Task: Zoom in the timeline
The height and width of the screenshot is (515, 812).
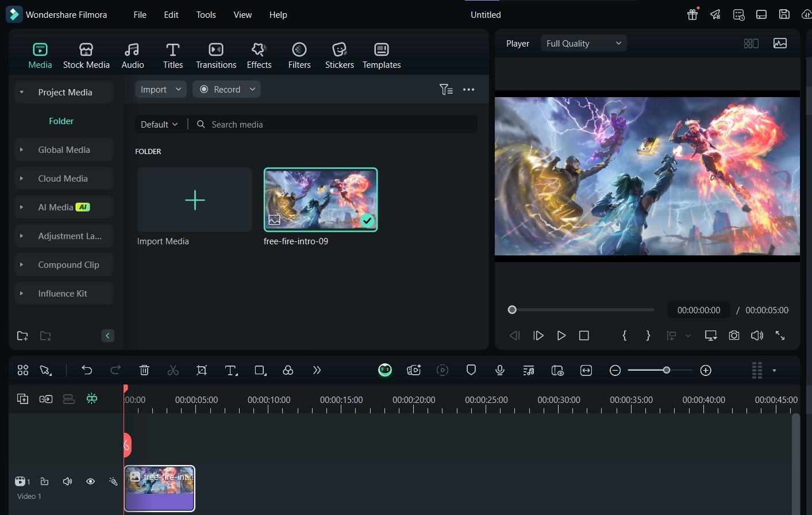Action: click(706, 370)
